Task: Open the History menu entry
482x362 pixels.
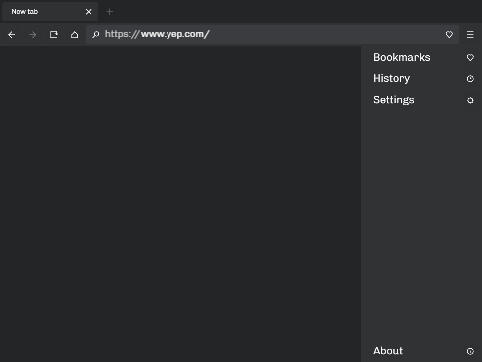Action: point(423,79)
